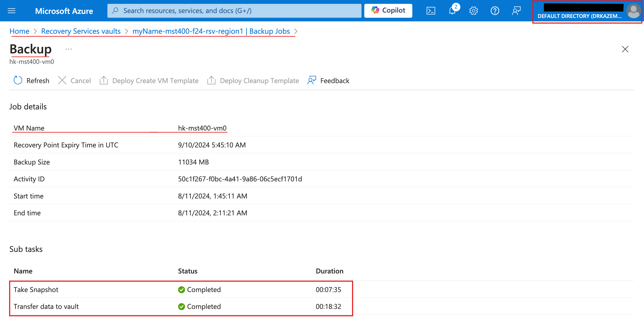This screenshot has width=644, height=332.
Task: Click Deploy Cleanup Template
Action: click(x=253, y=81)
